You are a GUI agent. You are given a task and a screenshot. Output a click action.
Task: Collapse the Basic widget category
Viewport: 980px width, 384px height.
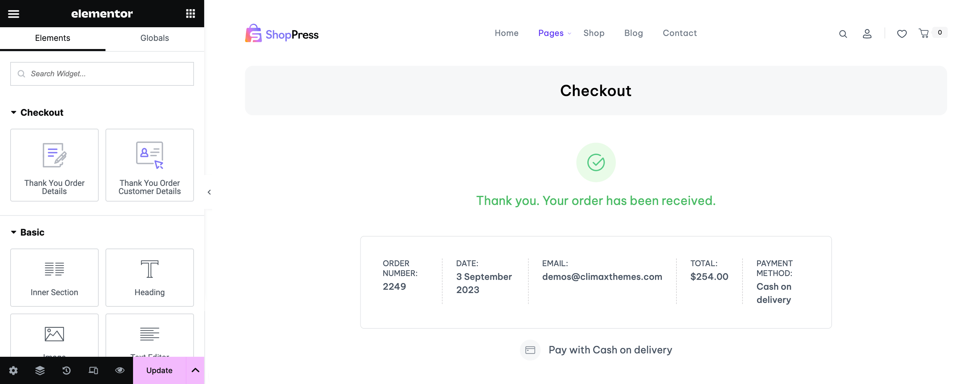pyautogui.click(x=14, y=232)
